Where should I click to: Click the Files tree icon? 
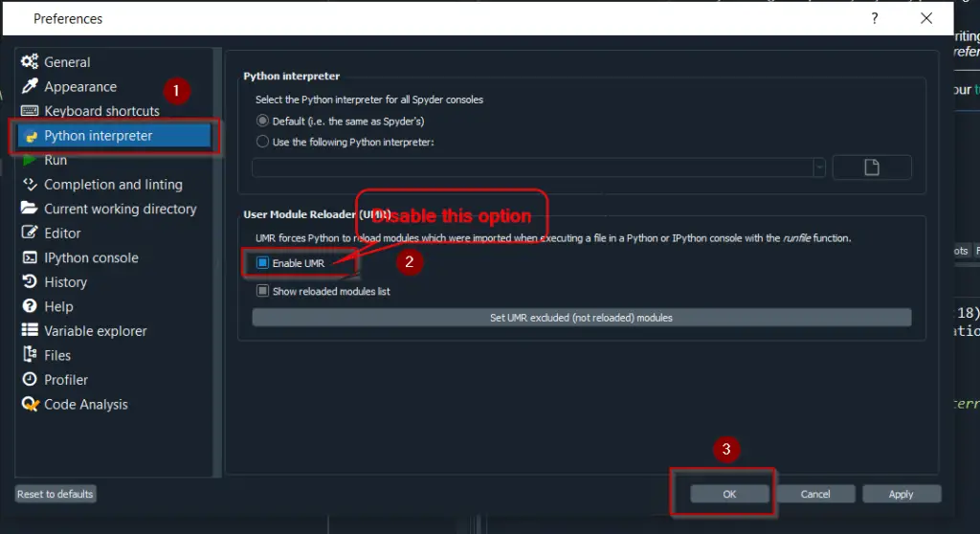pos(30,354)
